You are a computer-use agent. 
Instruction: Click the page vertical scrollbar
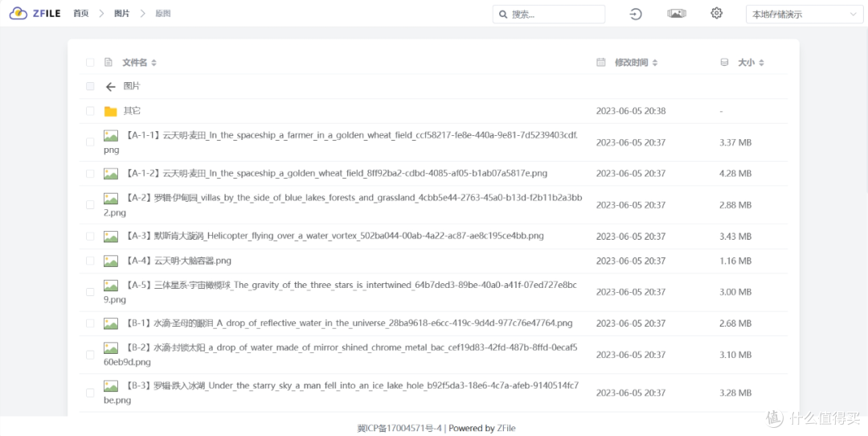(866, 111)
